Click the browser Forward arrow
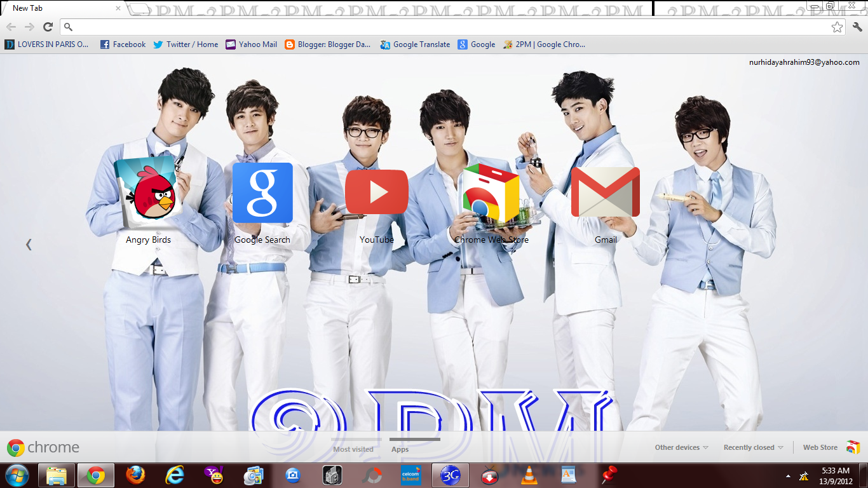The height and width of the screenshot is (488, 868). coord(29,27)
